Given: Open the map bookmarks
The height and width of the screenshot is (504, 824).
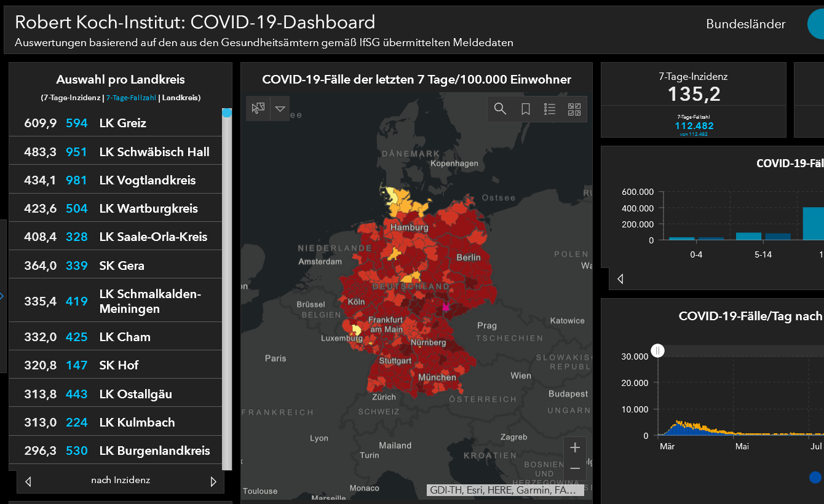Looking at the screenshot, I should [x=525, y=109].
